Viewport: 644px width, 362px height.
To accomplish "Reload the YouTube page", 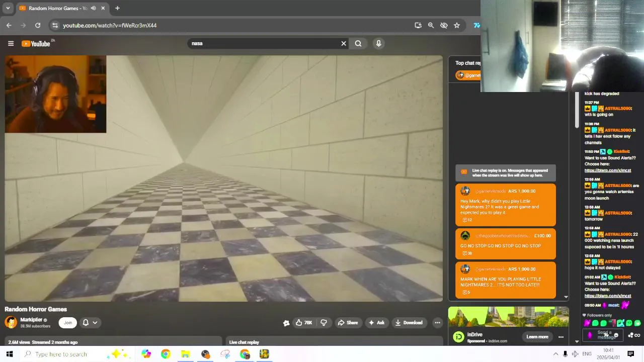I will [x=38, y=25].
